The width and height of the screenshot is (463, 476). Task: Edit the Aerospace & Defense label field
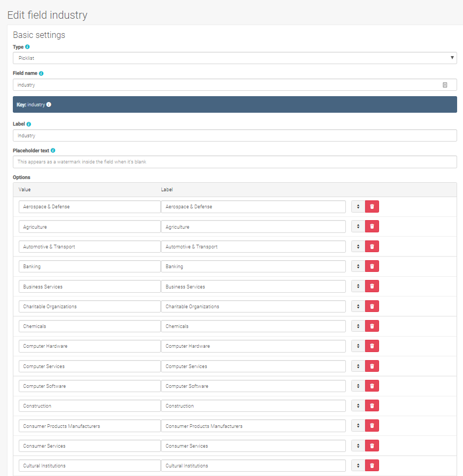pos(253,207)
